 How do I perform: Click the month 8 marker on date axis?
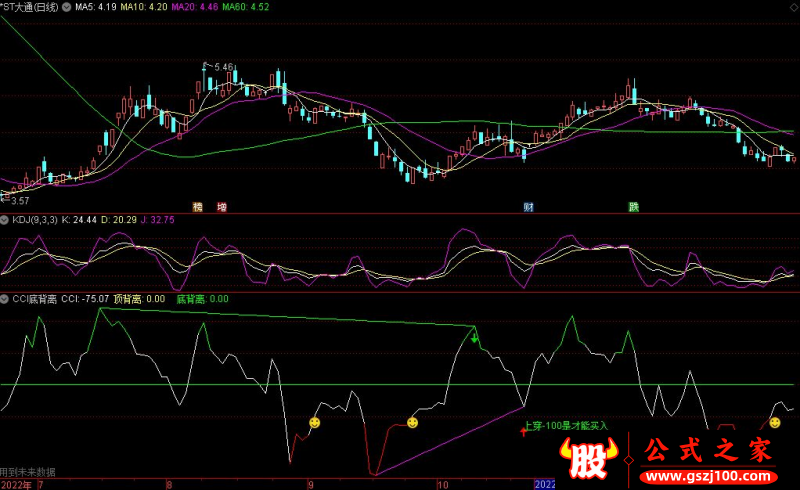(x=169, y=485)
